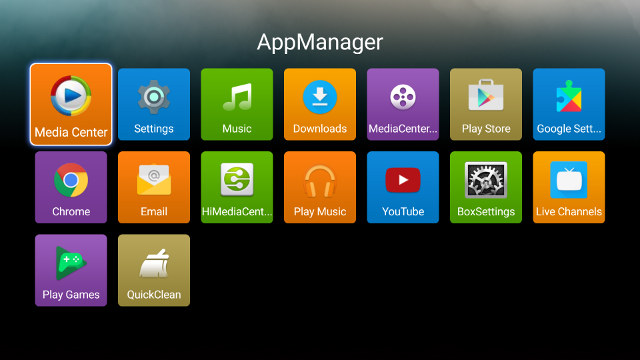Screen dimensions: 640x360
Task: Launch the HiMediaCenter app tile
Action: pyautogui.click(x=237, y=187)
